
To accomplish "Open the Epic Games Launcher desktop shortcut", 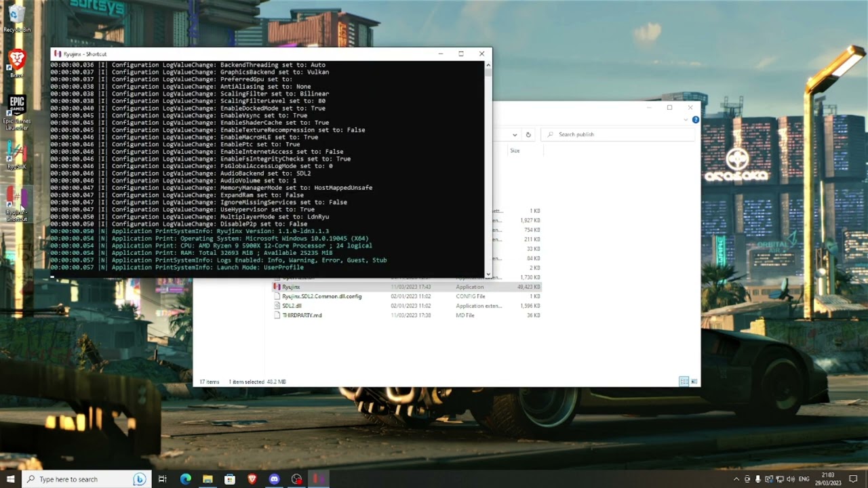I will 16,112.
